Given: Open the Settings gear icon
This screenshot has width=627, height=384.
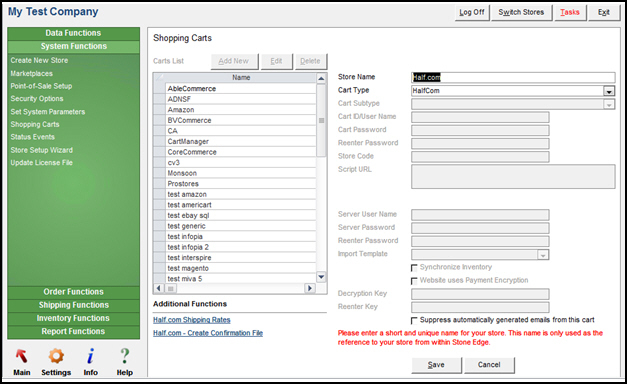Looking at the screenshot, I should coord(56,356).
